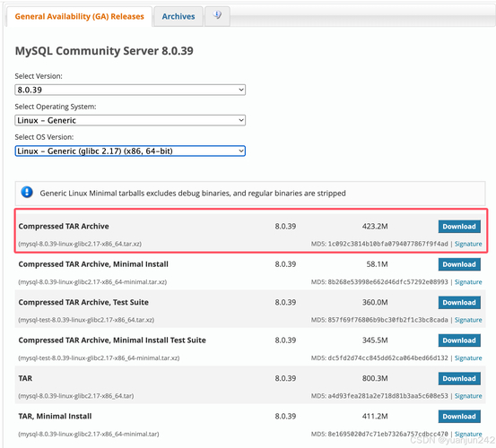Download Compressed TAR Archive, Minimal Install 58.1M
Image resolution: width=496 pixels, height=448 pixels.
click(x=459, y=264)
